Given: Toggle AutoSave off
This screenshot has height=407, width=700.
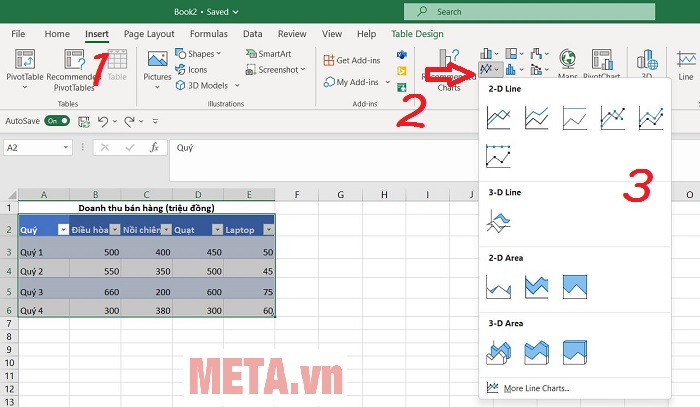Looking at the screenshot, I should [x=57, y=121].
